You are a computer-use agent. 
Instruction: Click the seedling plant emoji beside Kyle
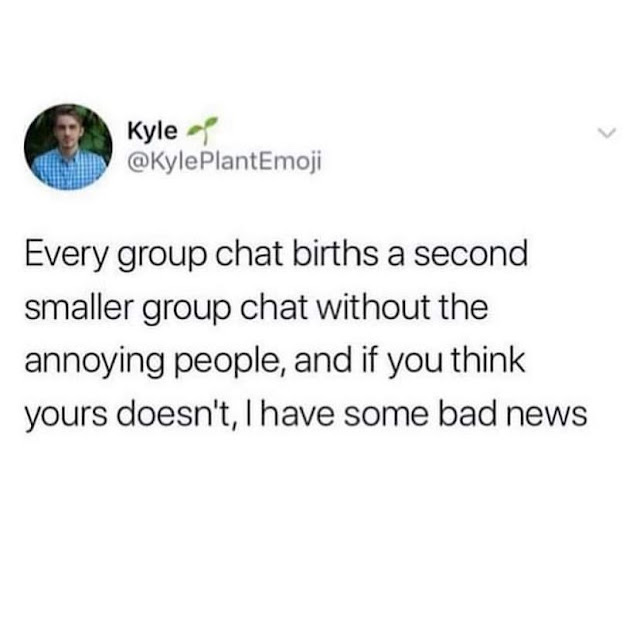pos(202,131)
